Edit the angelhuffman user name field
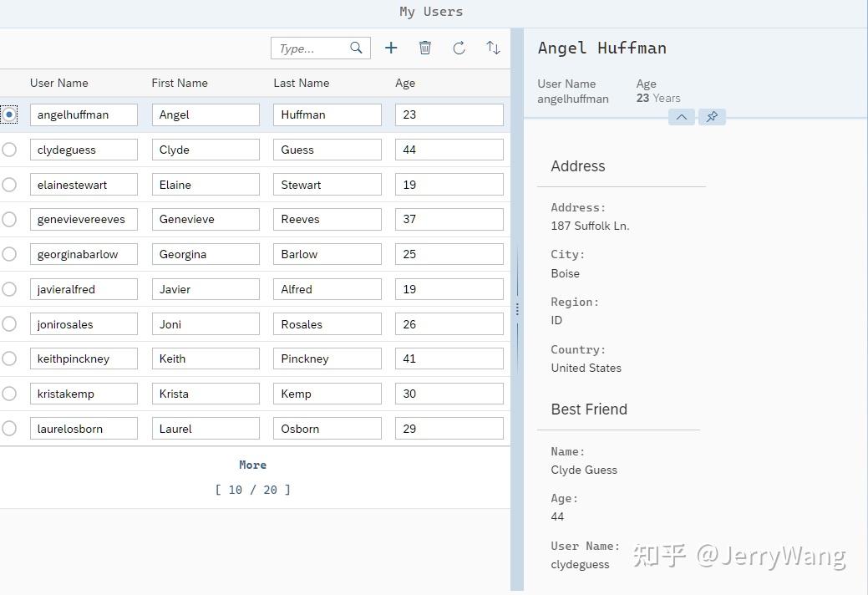 84,114
